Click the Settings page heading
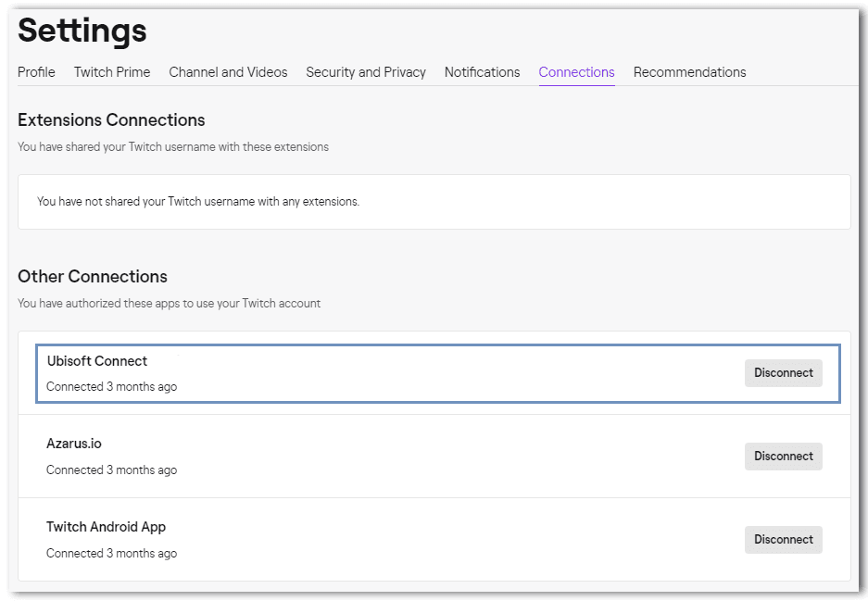This screenshot has height=601, width=868. [82, 31]
